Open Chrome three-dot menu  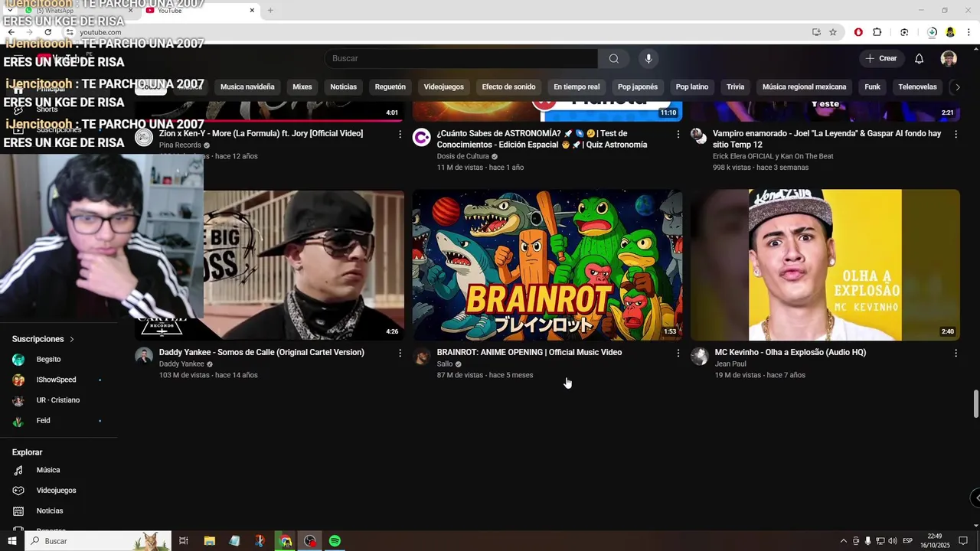click(x=969, y=32)
